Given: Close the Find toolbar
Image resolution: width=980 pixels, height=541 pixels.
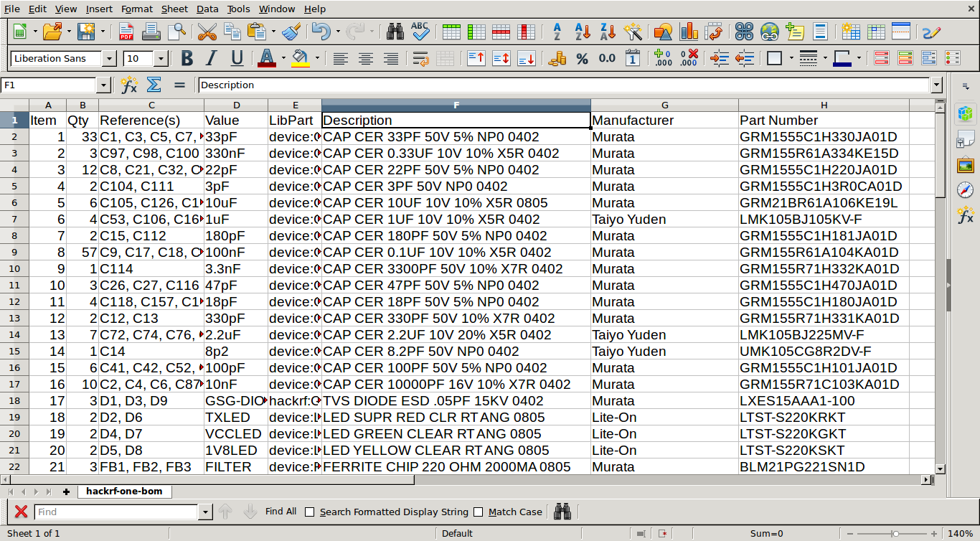Looking at the screenshot, I should [x=22, y=512].
